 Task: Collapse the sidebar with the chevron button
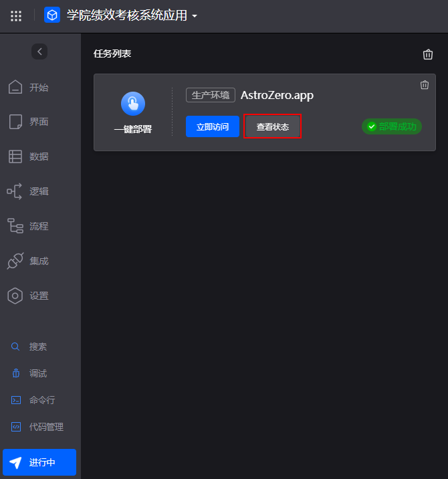[x=39, y=52]
